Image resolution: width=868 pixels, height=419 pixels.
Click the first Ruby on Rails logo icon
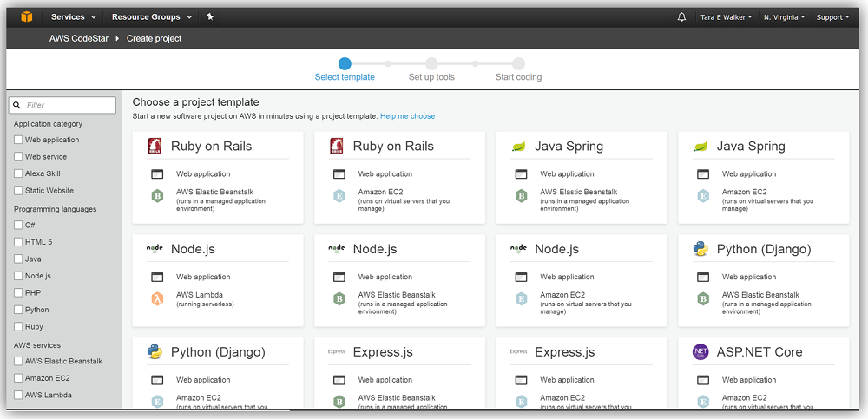pyautogui.click(x=157, y=147)
